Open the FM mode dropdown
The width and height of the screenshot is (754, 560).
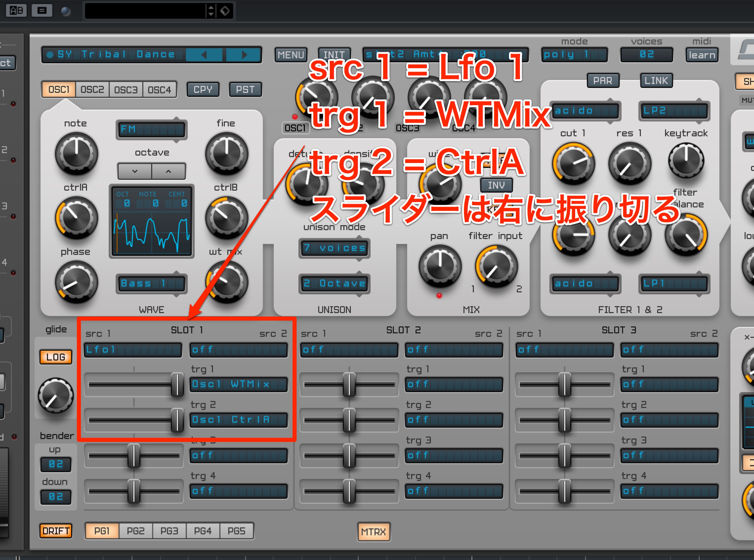[x=152, y=129]
